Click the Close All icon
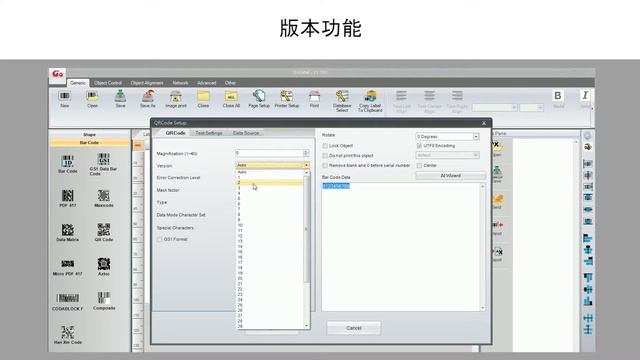 click(231, 99)
